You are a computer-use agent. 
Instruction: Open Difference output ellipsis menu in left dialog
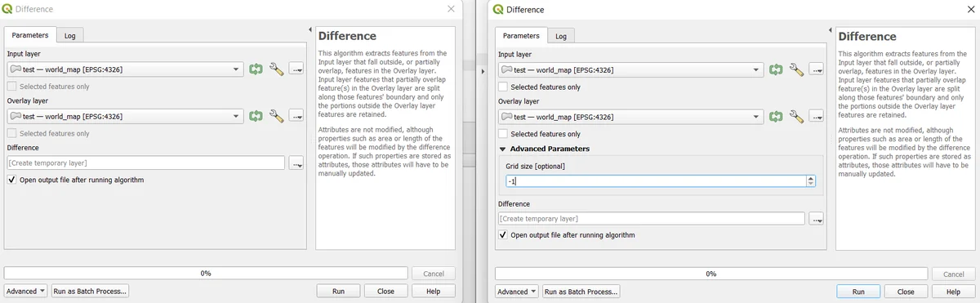pos(296,163)
